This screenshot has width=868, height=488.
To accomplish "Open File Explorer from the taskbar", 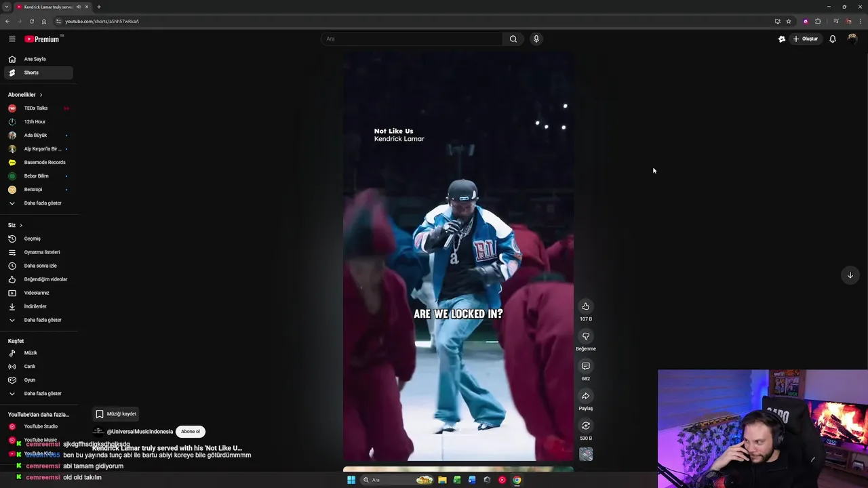I will [442, 480].
